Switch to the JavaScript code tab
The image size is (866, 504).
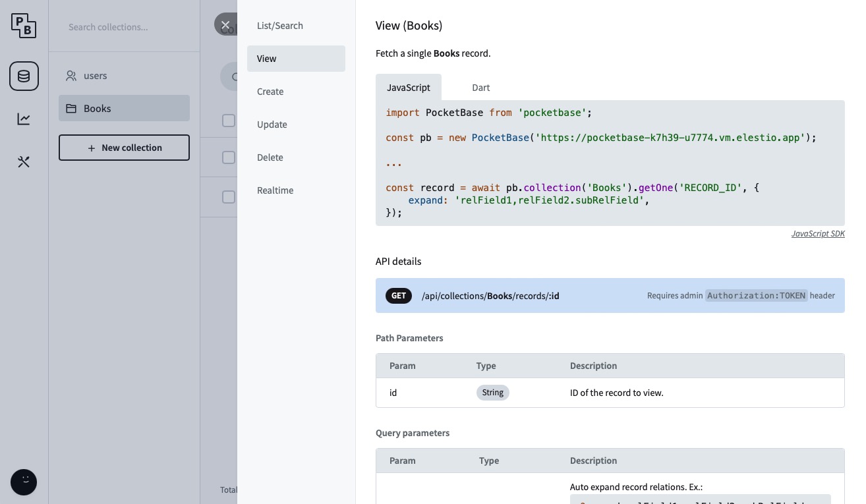408,87
